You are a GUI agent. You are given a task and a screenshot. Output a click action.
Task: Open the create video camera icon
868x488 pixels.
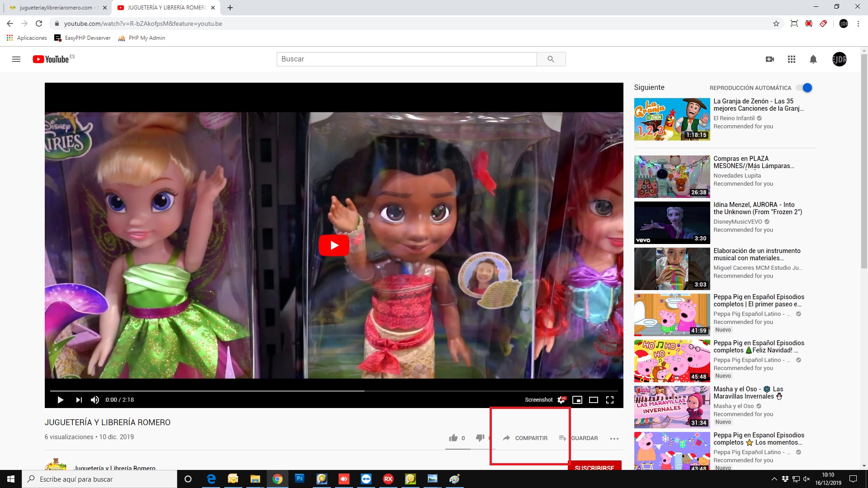click(x=770, y=59)
